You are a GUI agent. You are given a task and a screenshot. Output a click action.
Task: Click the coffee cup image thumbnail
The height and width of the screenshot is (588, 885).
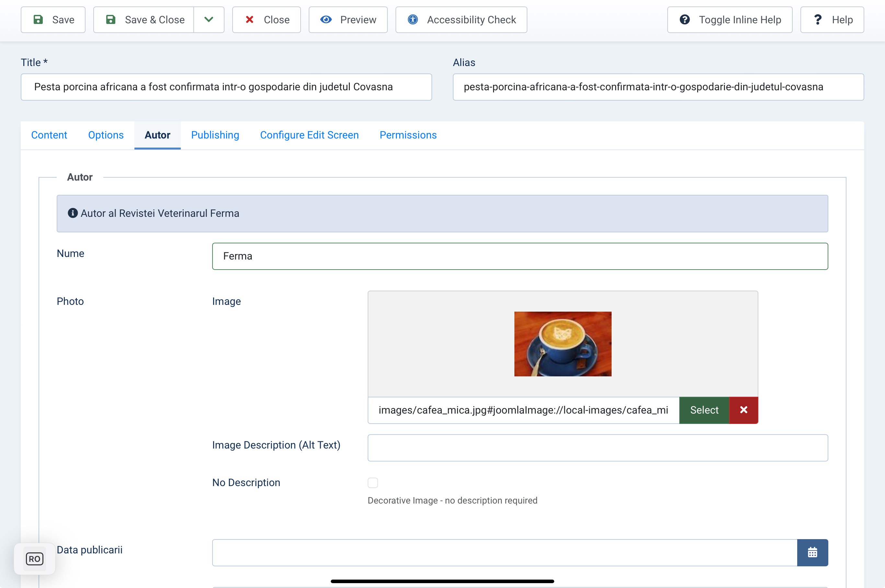click(x=563, y=344)
